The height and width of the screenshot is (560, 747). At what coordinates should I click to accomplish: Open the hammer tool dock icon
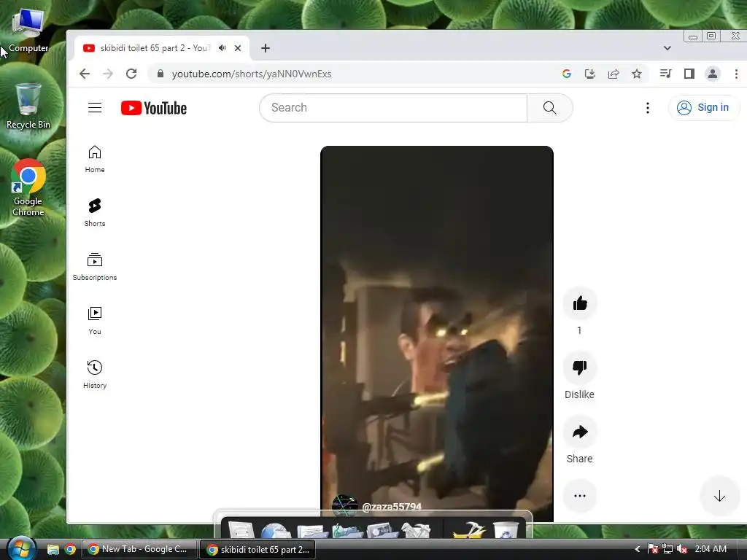coord(469,530)
